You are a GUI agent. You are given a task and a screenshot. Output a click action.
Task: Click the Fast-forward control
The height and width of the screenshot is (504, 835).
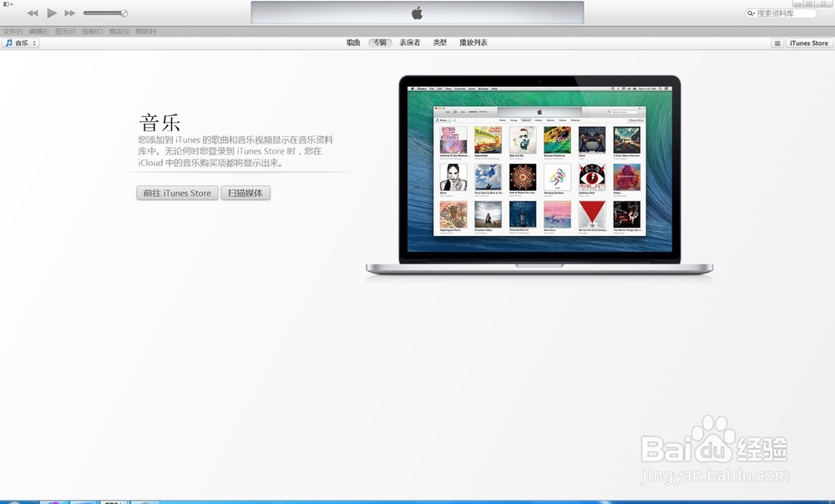[70, 13]
